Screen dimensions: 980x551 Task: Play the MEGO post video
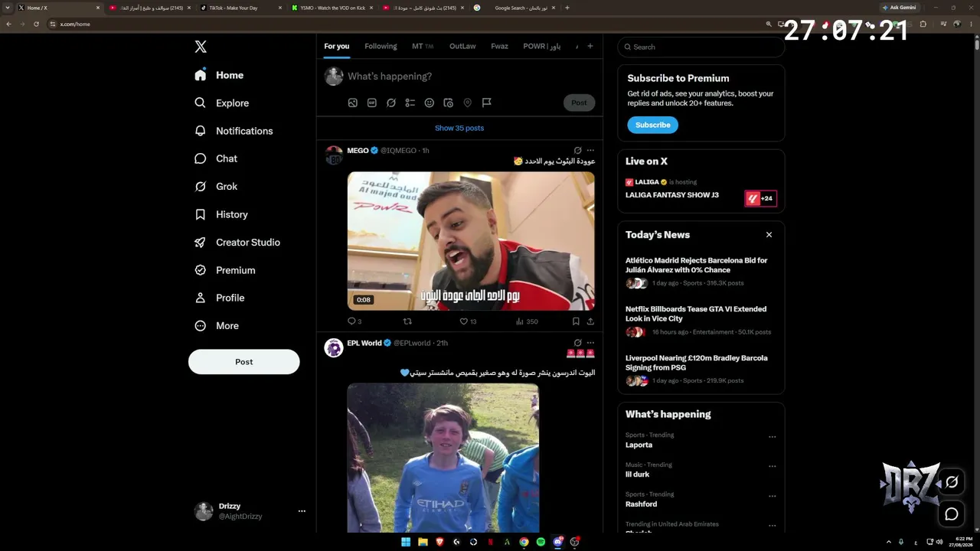(471, 241)
